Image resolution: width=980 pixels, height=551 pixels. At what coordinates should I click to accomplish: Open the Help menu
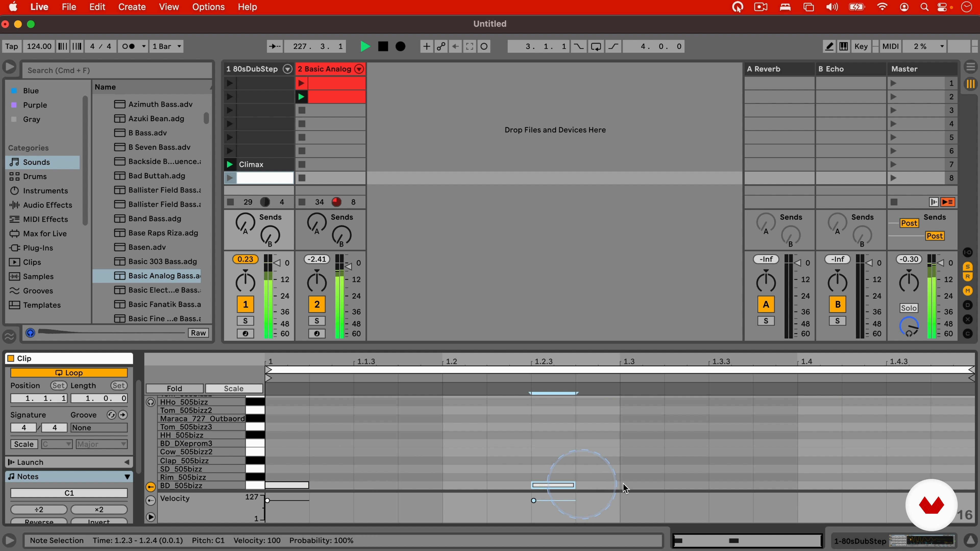pos(248,7)
